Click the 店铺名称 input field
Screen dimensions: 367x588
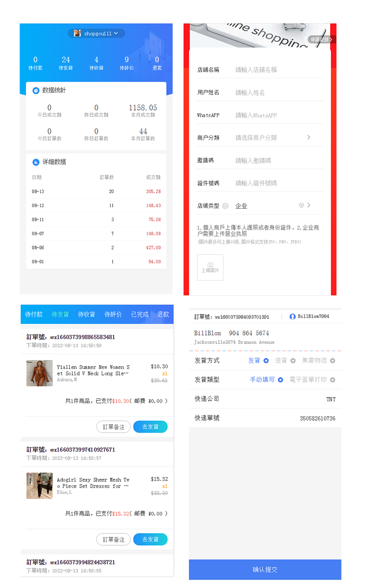click(278, 70)
